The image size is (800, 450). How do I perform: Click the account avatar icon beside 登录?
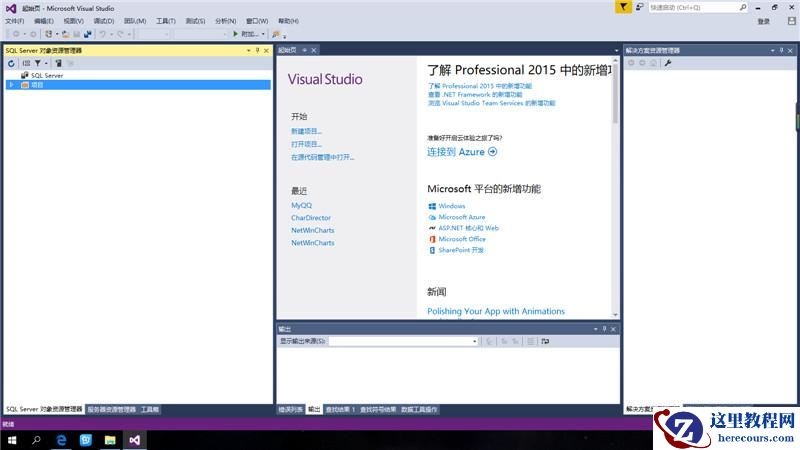791,21
